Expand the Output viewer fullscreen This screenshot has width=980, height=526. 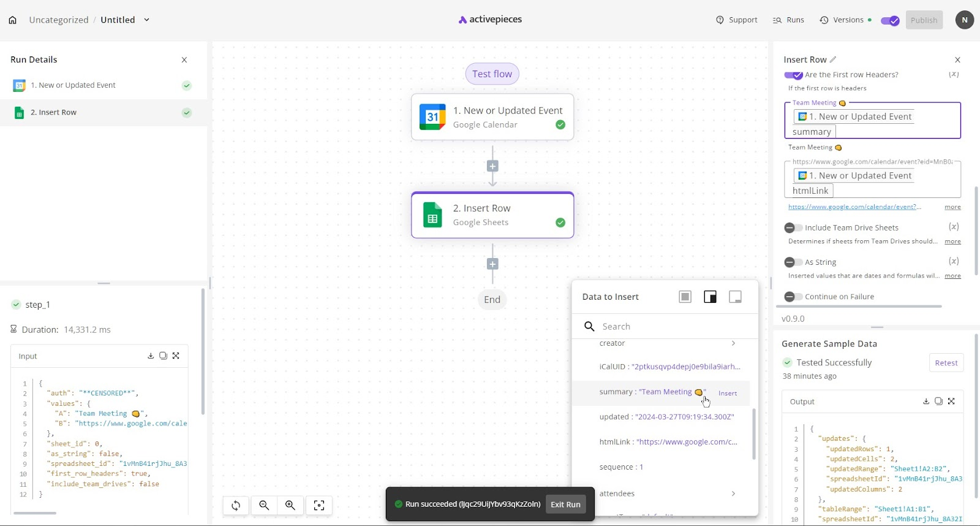(x=951, y=401)
